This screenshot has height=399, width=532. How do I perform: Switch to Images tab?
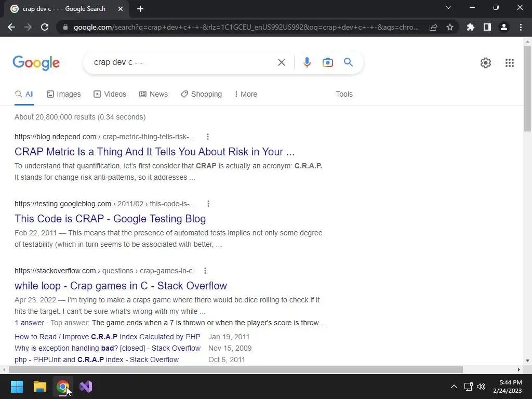[x=64, y=95]
